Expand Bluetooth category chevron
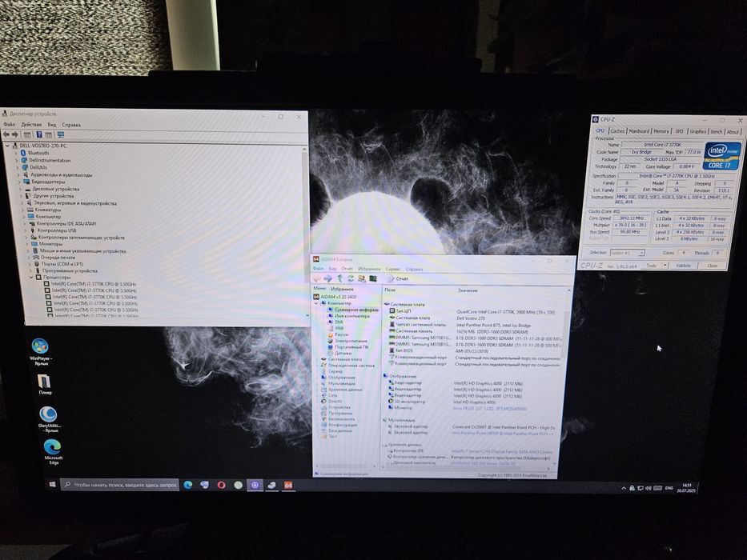 tap(15, 153)
